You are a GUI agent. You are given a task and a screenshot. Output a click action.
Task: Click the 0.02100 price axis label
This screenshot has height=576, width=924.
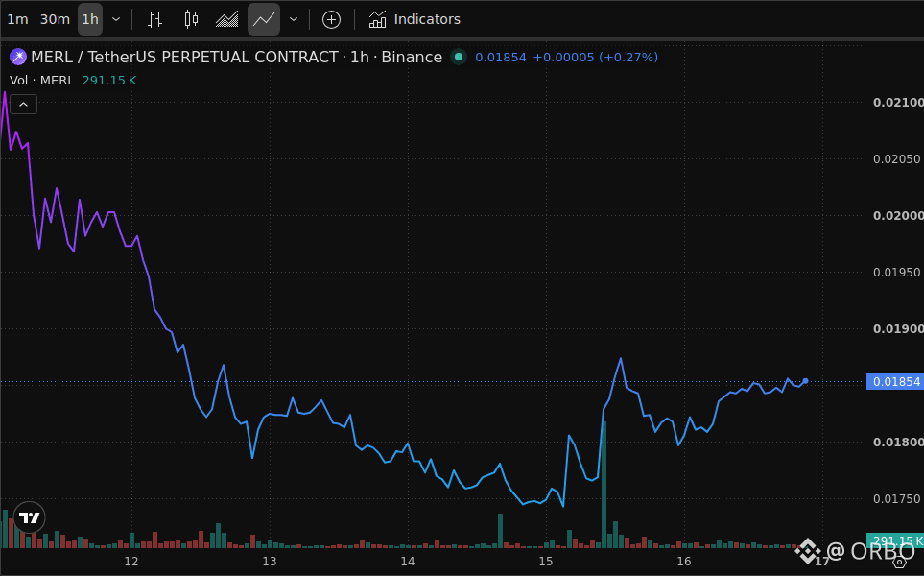pyautogui.click(x=898, y=102)
